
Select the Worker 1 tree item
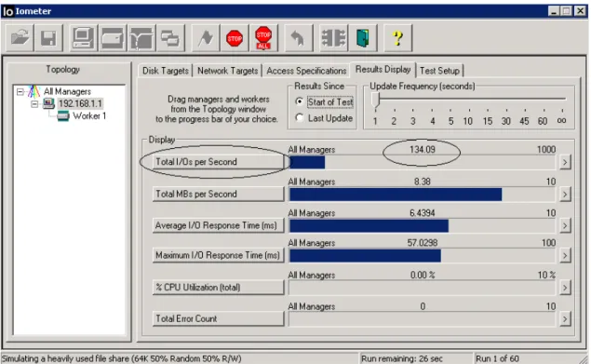click(89, 115)
